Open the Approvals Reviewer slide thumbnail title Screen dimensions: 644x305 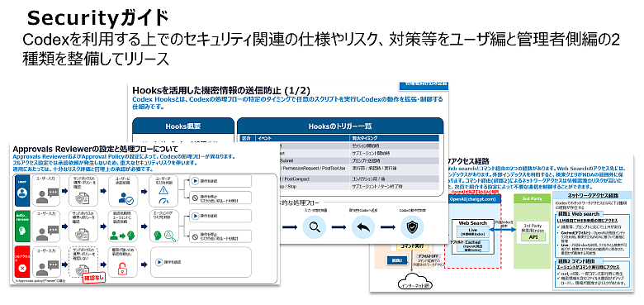click(95, 149)
